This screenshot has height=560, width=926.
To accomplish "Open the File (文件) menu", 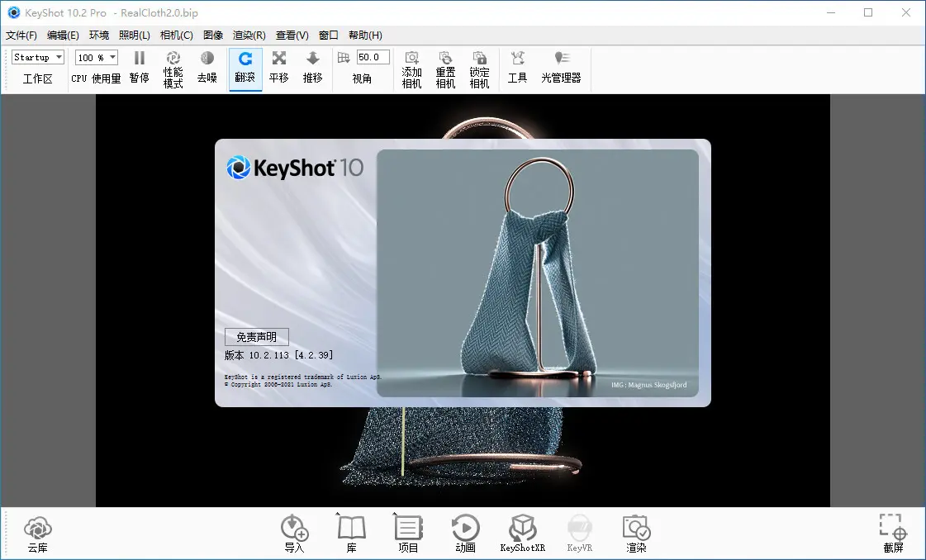I will (21, 36).
